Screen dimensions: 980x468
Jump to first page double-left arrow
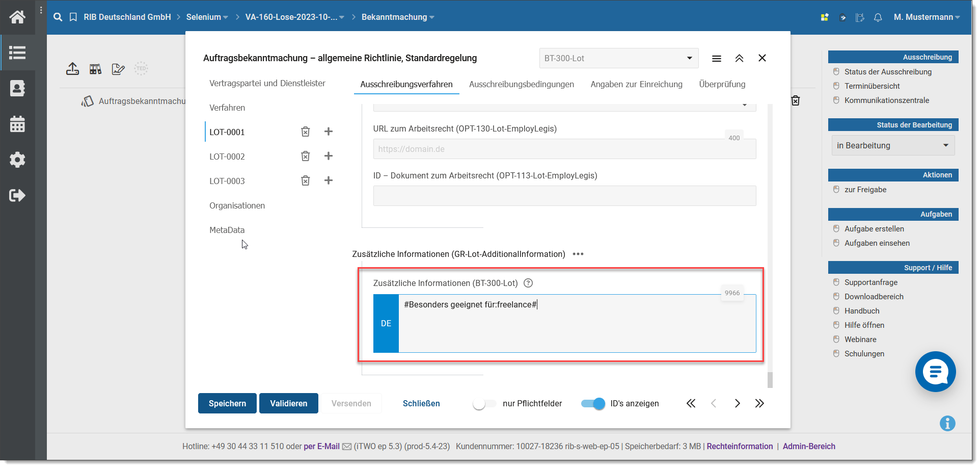691,403
